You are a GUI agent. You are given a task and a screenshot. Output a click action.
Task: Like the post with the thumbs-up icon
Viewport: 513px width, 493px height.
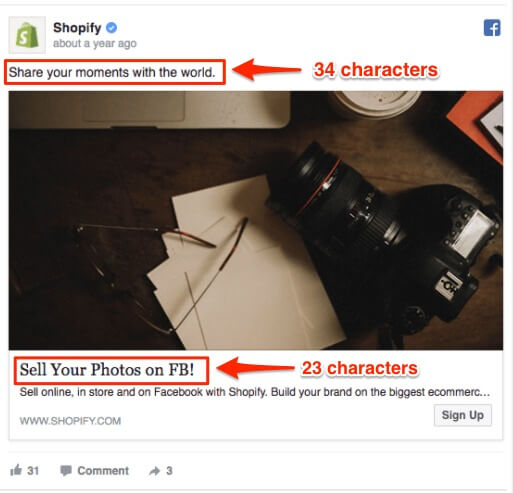point(16,470)
